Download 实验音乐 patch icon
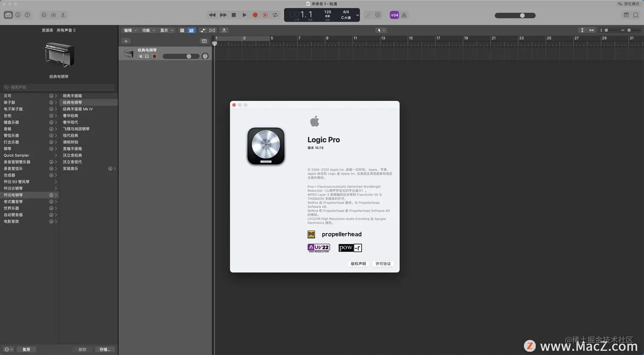The image size is (644, 355). [x=110, y=169]
